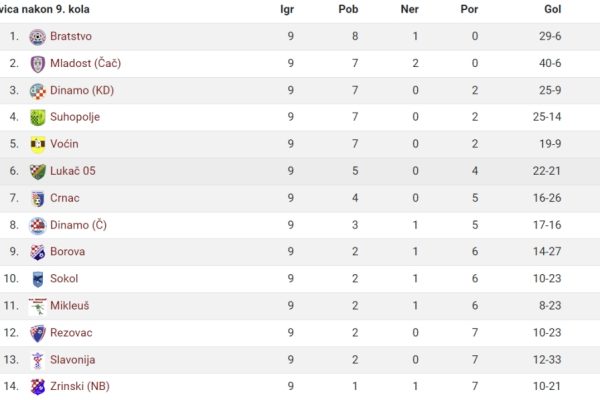600x400 pixels.
Task: Follow the Mikleuš team name link
Action: point(70,305)
